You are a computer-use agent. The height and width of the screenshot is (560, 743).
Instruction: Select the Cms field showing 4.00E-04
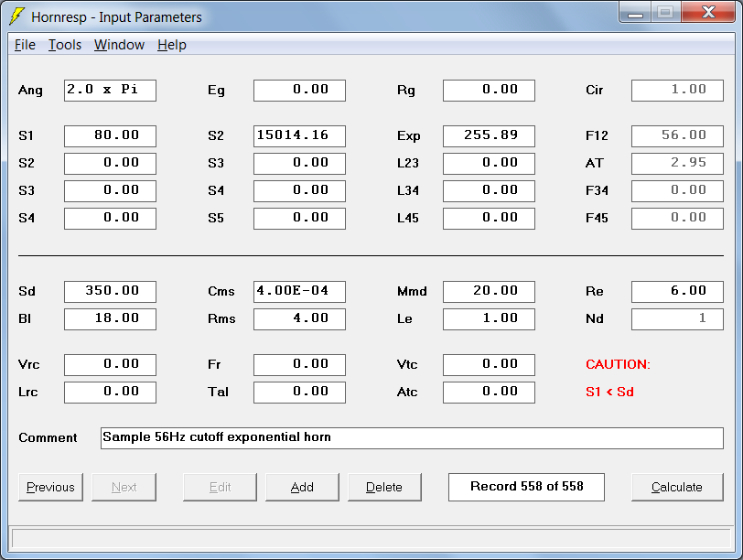pos(299,291)
